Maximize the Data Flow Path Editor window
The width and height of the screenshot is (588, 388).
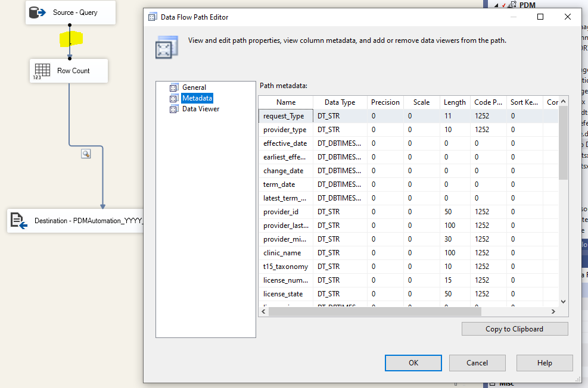540,17
